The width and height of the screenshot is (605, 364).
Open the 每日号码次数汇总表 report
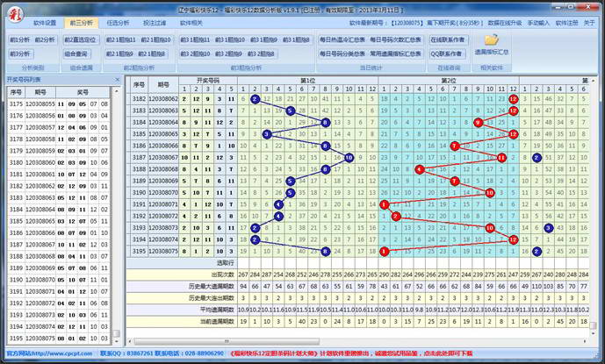(396, 39)
